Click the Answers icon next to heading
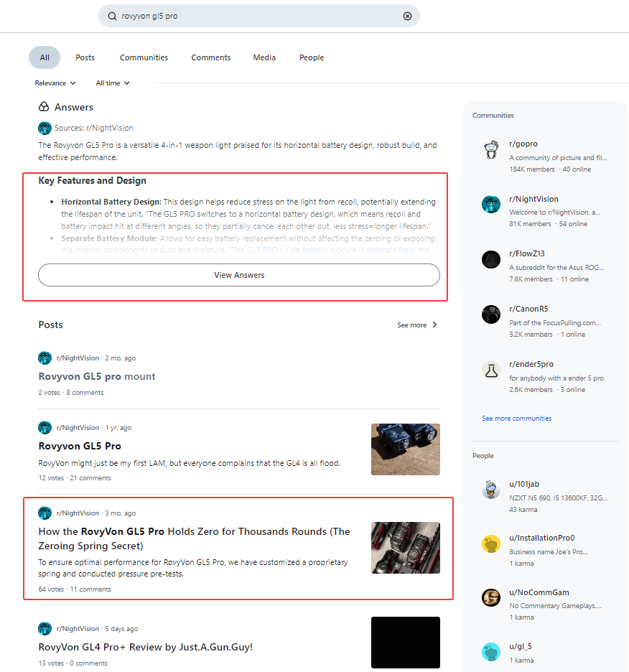The image size is (629, 672). (x=44, y=107)
